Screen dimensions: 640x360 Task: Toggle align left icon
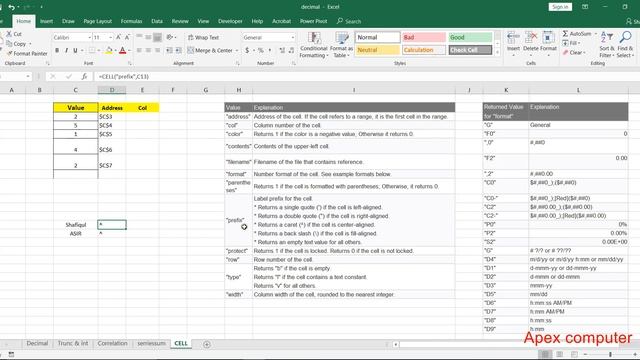(139, 50)
